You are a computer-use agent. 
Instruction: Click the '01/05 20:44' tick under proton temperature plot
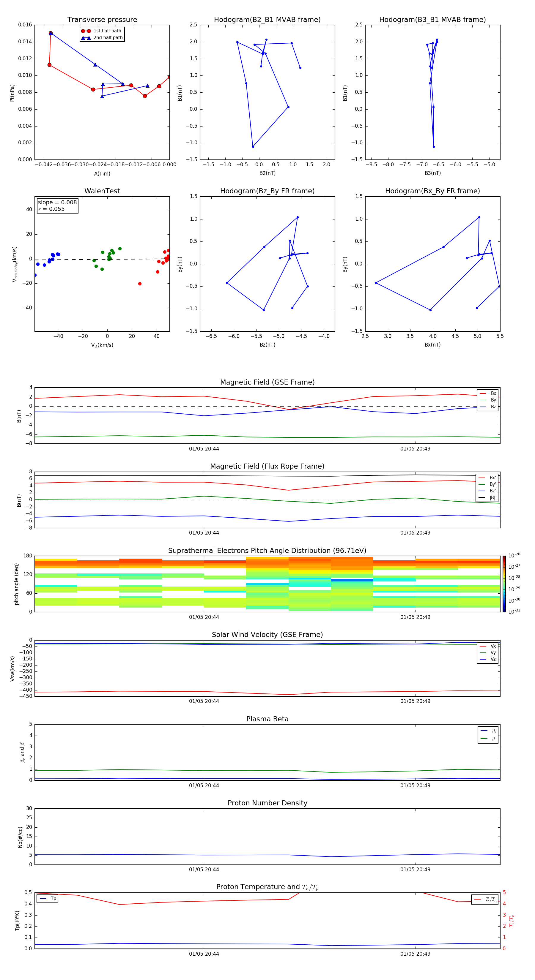point(204,954)
